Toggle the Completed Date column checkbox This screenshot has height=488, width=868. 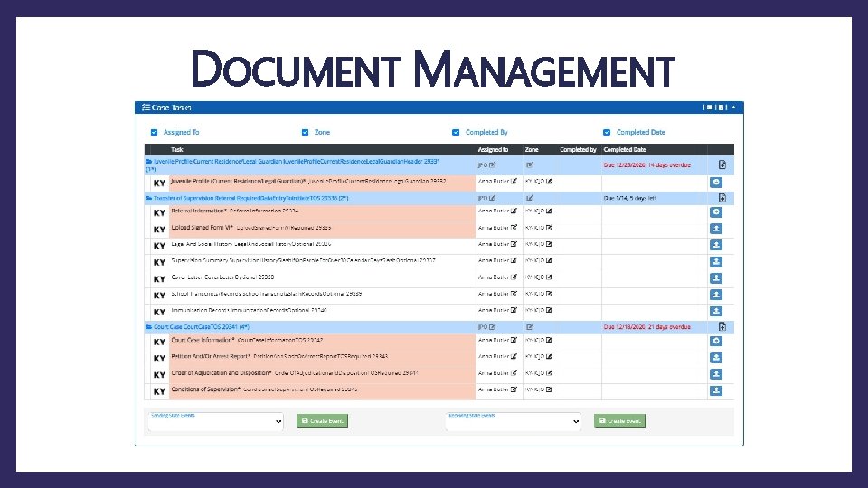click(607, 132)
